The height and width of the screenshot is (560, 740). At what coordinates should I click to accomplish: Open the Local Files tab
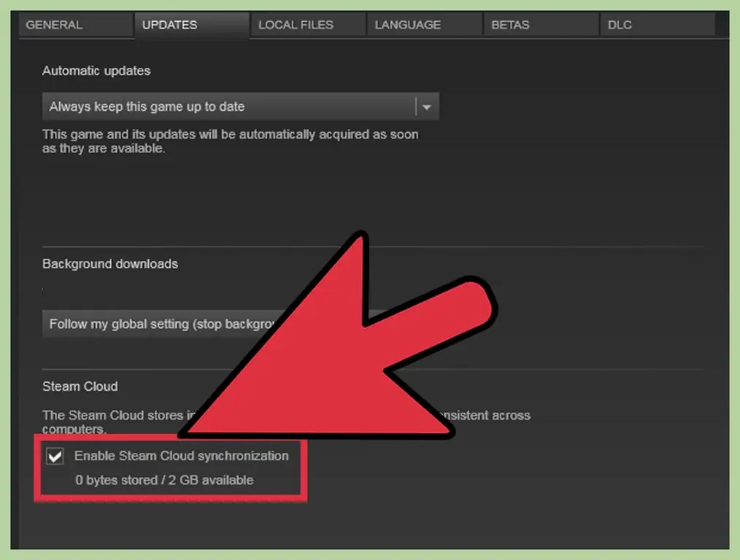pyautogui.click(x=308, y=25)
